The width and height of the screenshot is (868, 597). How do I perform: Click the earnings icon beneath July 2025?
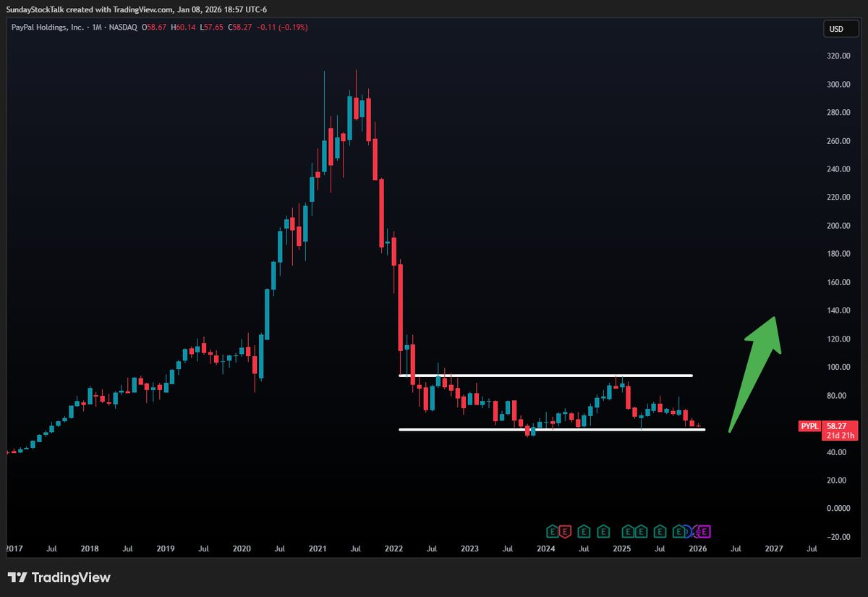point(660,532)
